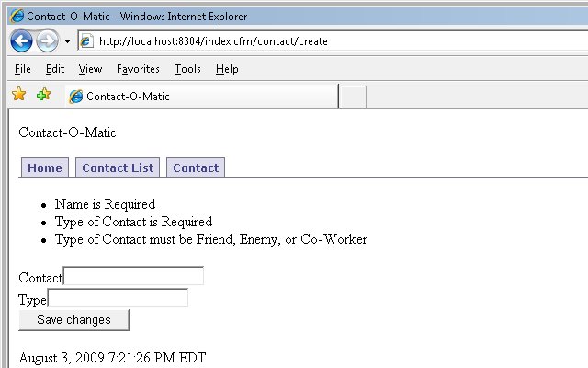This screenshot has width=588, height=368.
Task: Select the Contact-O-Matic browser tab
Action: 202,97
